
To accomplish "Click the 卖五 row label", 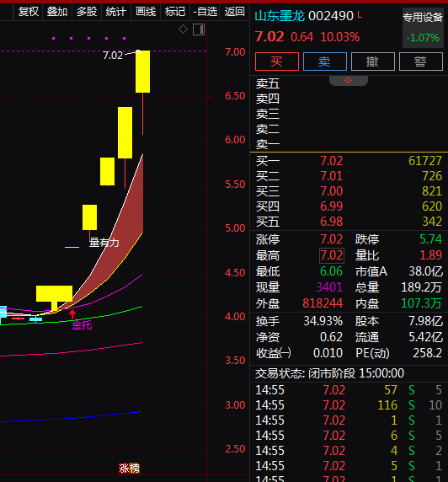I will click(x=268, y=83).
